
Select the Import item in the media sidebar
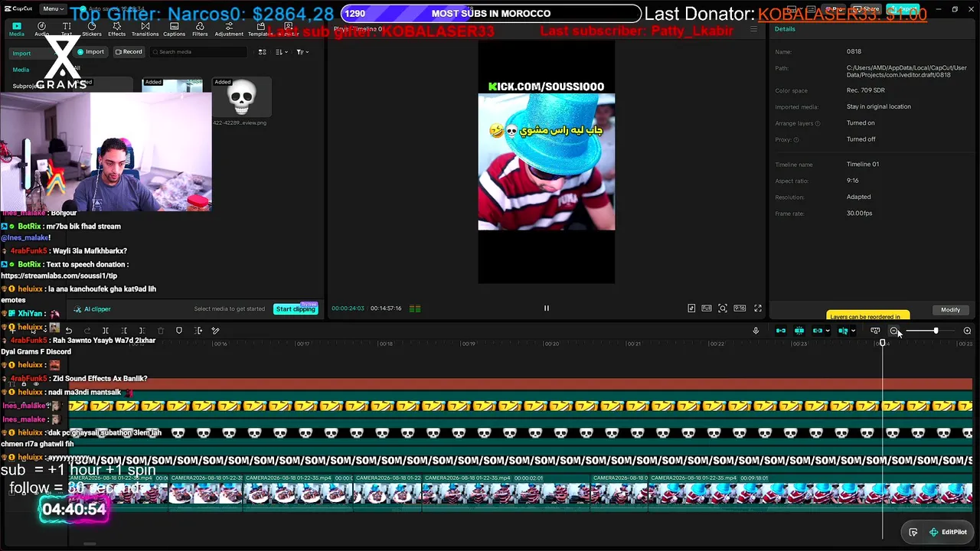[x=21, y=54]
